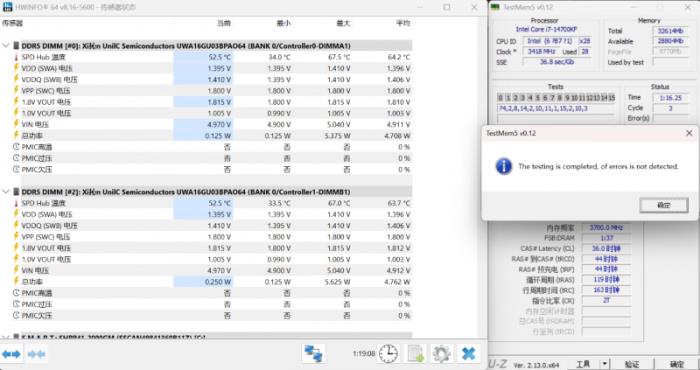Click the FSB:DRAM ratio value 1:37

pyautogui.click(x=606, y=238)
